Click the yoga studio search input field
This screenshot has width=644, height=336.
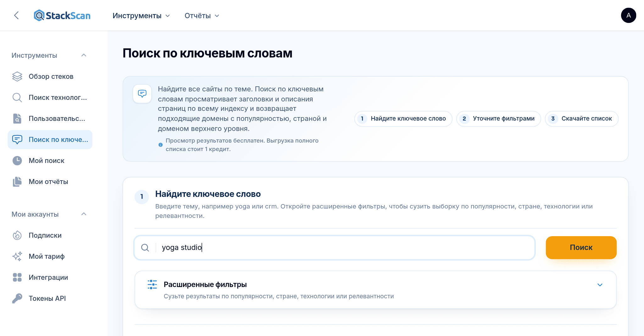click(x=335, y=248)
